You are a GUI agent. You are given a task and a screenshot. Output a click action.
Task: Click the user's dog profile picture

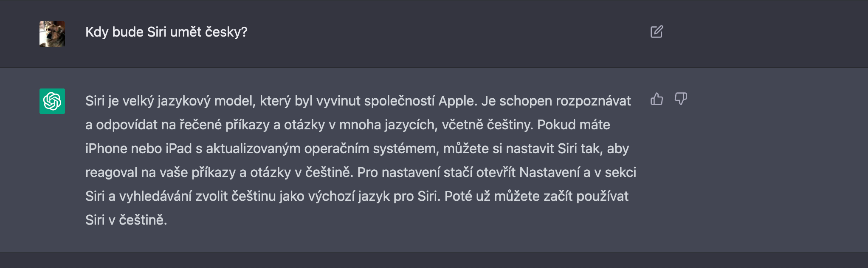[x=53, y=33]
